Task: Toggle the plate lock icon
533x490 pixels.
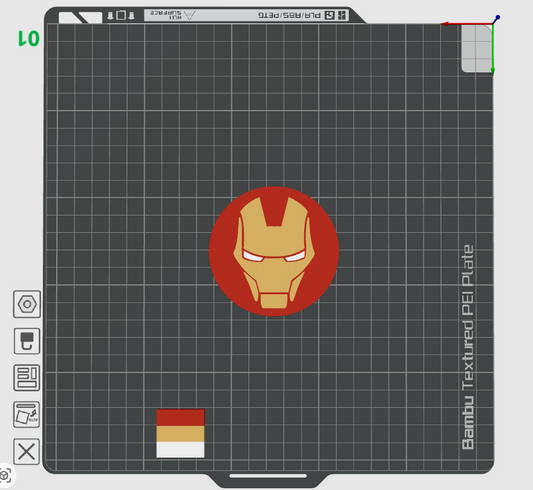Action: tap(27, 341)
